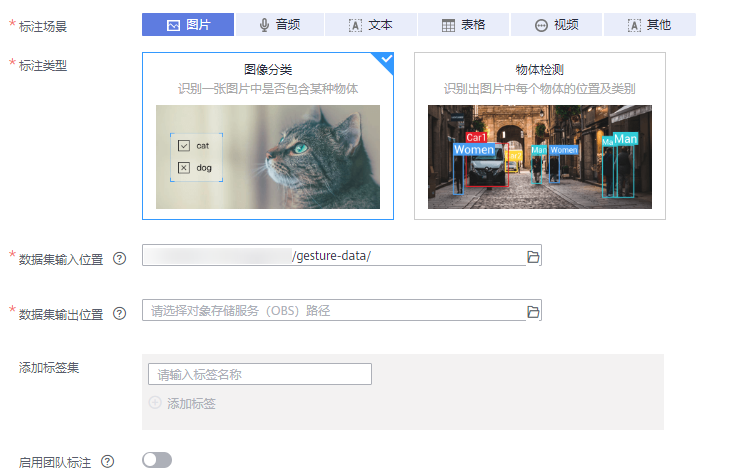Select the 图片 scene tab
The height and width of the screenshot is (475, 745).
click(188, 25)
